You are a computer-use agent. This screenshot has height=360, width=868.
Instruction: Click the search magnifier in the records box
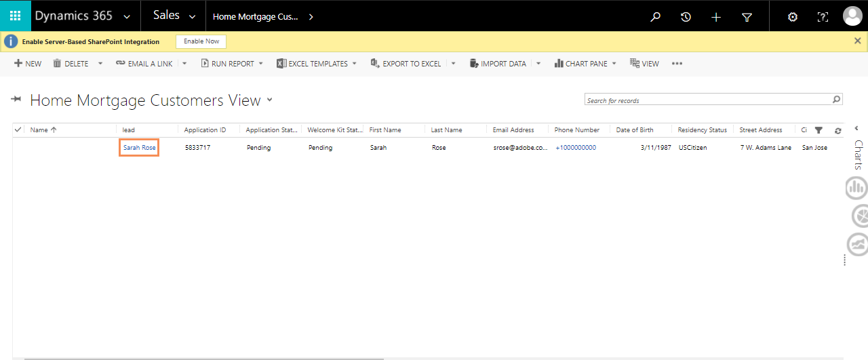[x=837, y=100]
